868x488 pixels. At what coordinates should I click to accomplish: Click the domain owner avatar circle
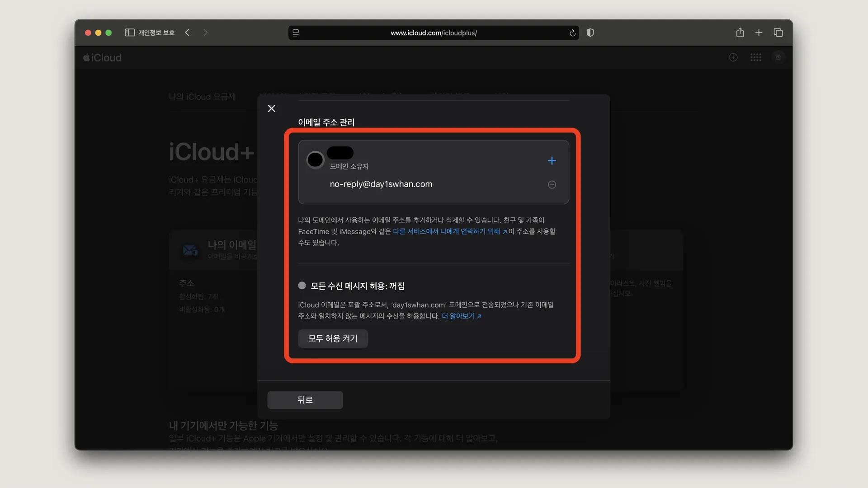pos(315,160)
